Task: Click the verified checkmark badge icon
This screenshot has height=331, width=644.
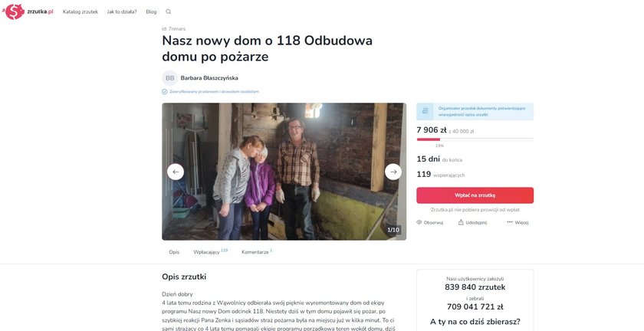Action: [165, 92]
